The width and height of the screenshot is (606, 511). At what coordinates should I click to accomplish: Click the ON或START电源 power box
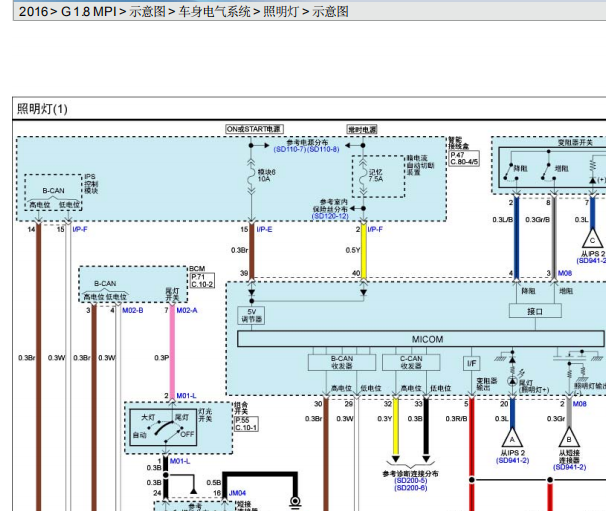pyautogui.click(x=254, y=129)
